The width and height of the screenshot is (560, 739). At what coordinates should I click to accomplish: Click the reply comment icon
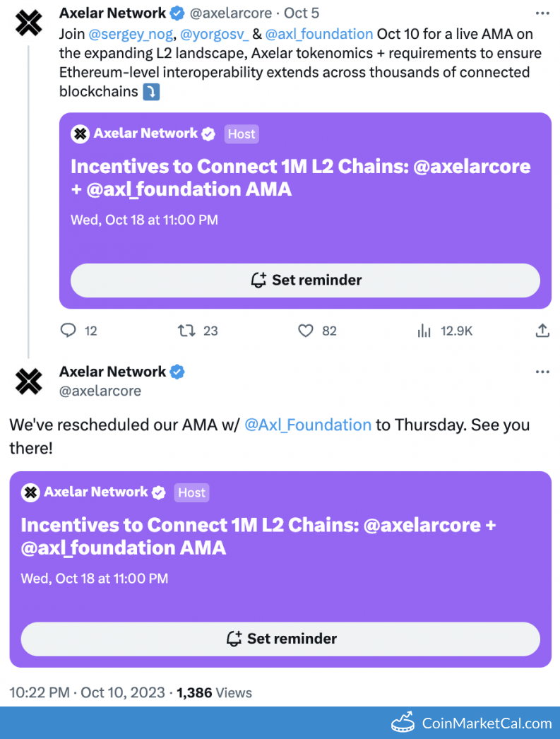[68, 330]
